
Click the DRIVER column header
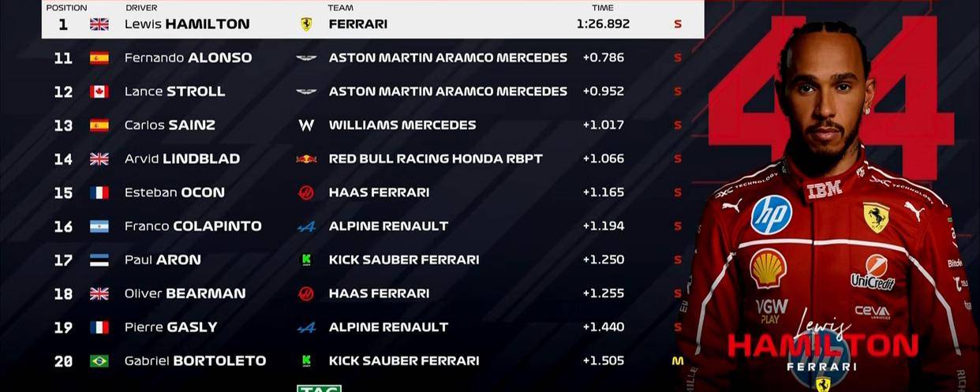point(141,7)
